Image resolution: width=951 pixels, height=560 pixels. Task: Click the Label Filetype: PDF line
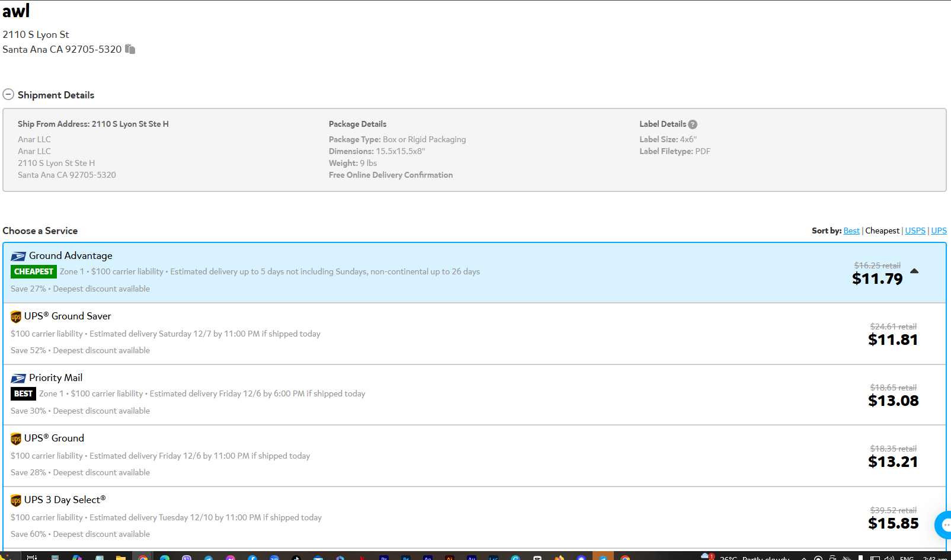point(674,151)
